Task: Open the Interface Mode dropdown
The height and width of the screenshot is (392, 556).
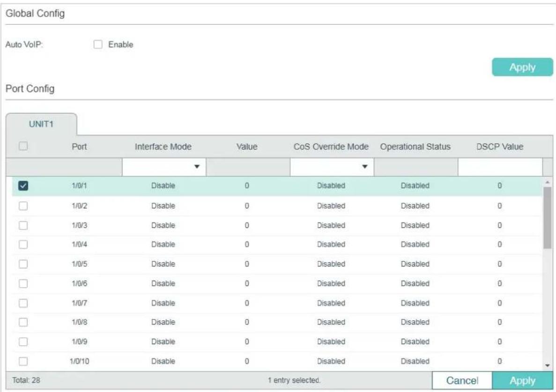Action: click(164, 167)
